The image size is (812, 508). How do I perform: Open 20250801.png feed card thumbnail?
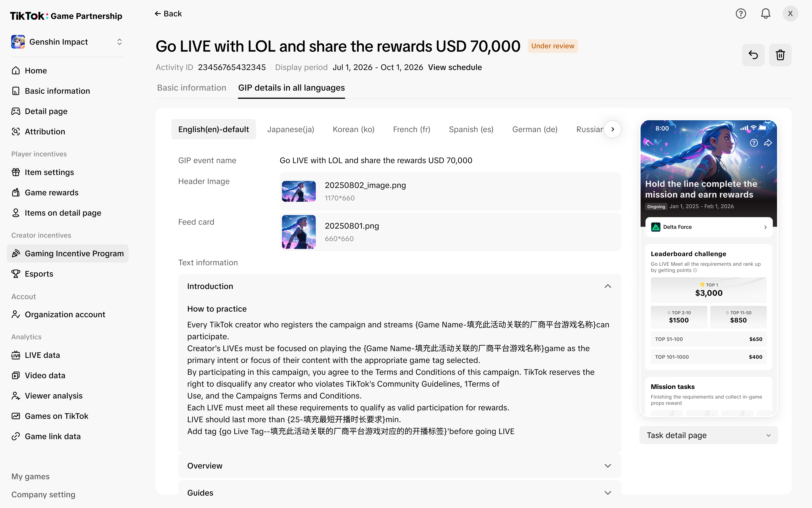click(299, 232)
